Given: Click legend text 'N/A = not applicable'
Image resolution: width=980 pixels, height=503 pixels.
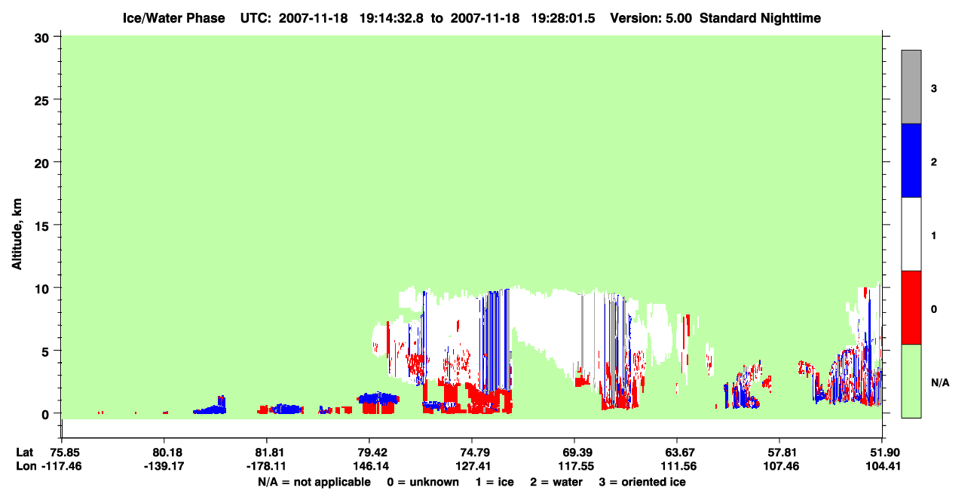Looking at the screenshot, I should [x=314, y=482].
